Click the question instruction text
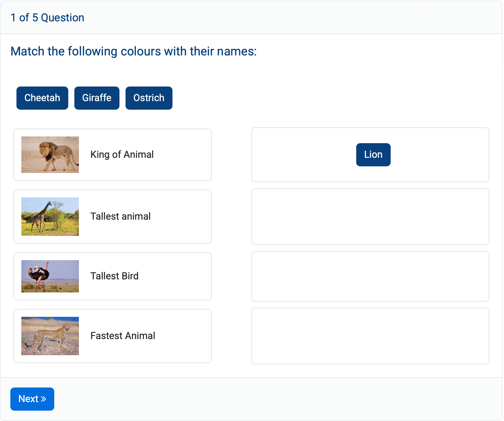 133,51
